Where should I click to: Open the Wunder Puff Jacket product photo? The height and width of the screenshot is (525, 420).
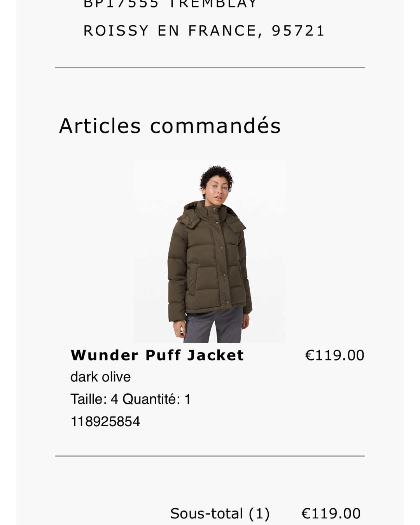tap(210, 252)
